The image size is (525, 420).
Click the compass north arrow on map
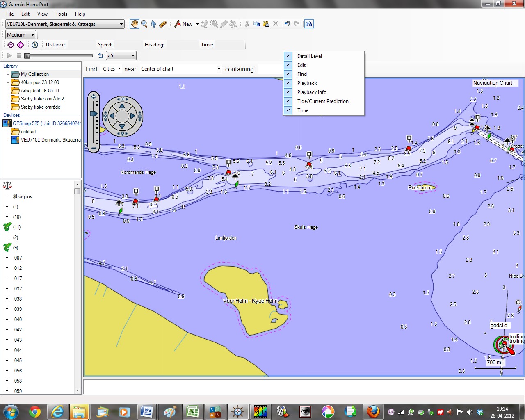point(122,106)
